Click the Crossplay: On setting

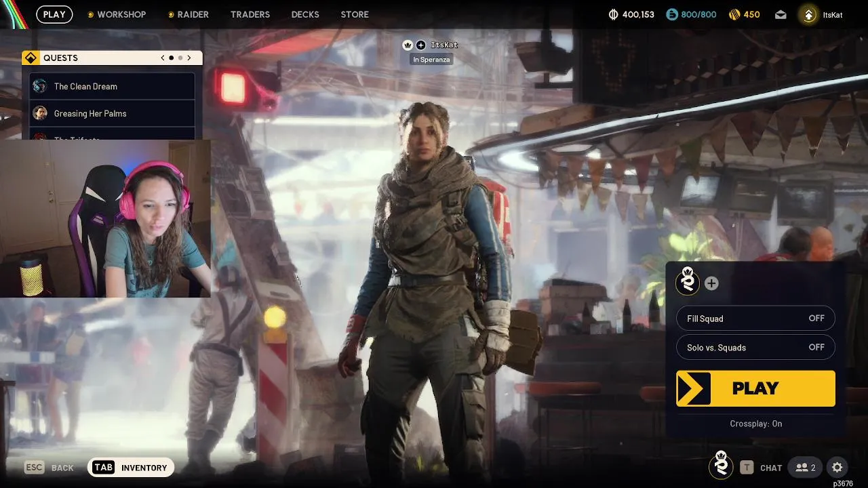coord(756,424)
